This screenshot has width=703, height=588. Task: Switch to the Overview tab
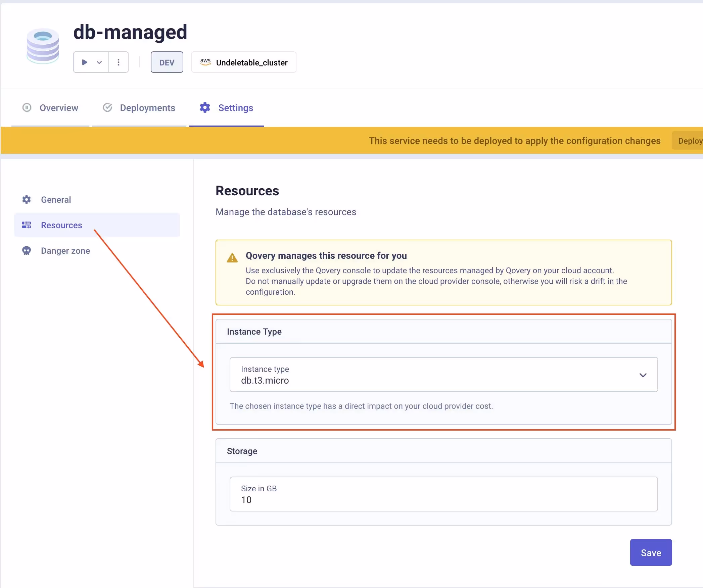click(59, 108)
